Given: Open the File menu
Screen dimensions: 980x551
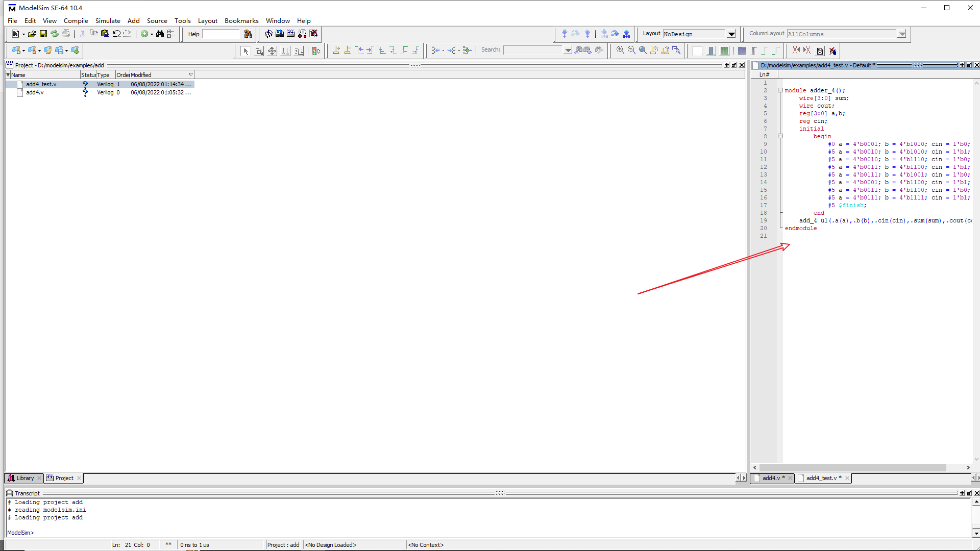Looking at the screenshot, I should 12,20.
